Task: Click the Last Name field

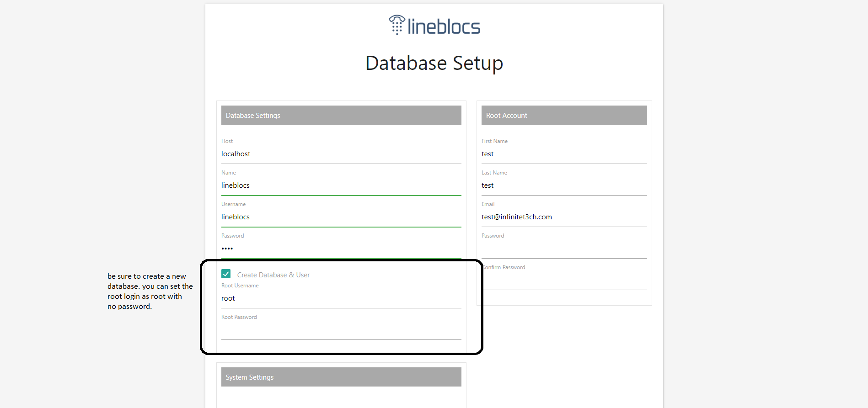Action: [x=564, y=185]
